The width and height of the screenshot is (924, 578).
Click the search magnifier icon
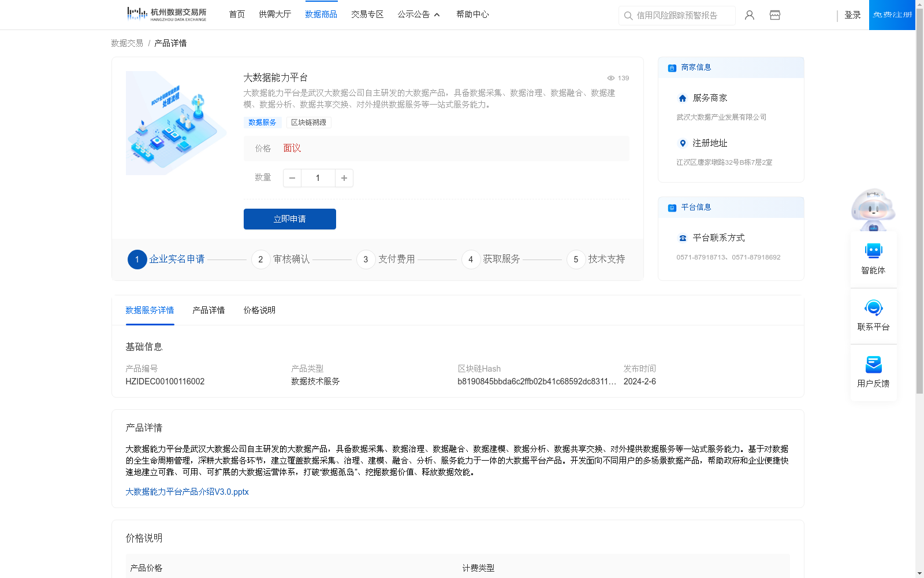628,16
